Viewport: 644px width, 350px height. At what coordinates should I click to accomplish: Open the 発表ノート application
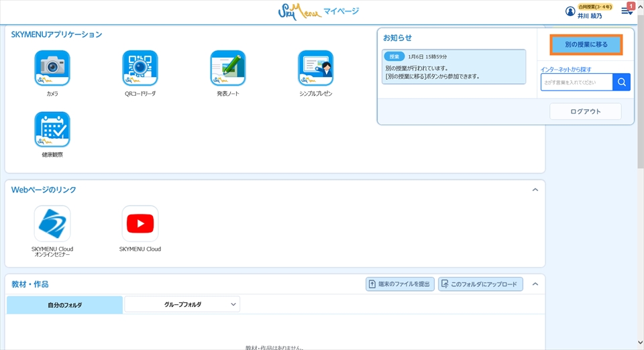click(x=227, y=68)
